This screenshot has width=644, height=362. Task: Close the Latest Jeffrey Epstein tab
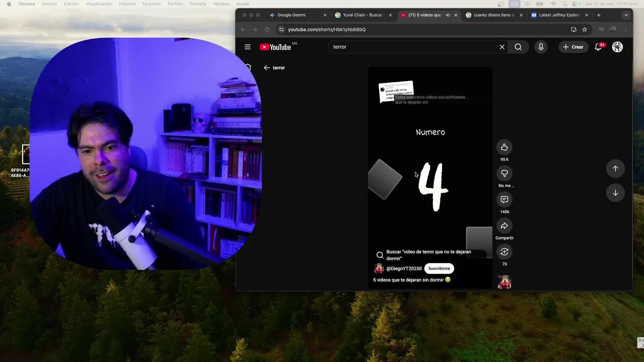[587, 15]
